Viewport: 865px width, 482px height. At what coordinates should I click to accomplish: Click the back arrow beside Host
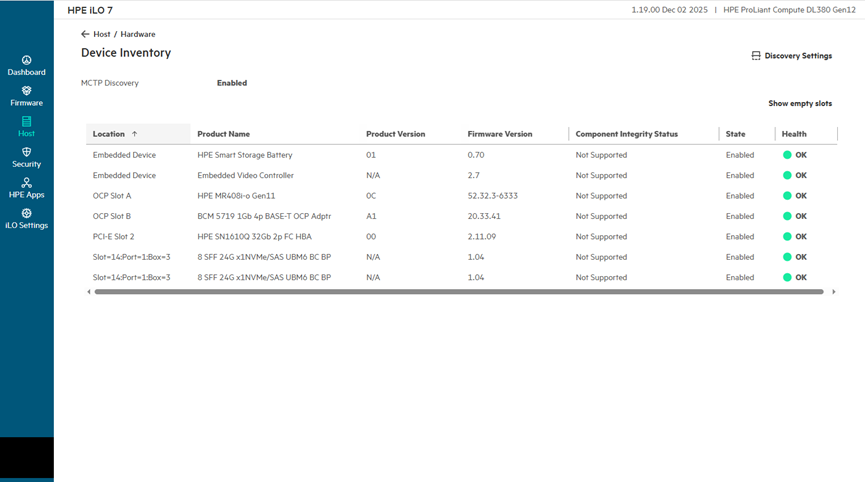point(85,34)
